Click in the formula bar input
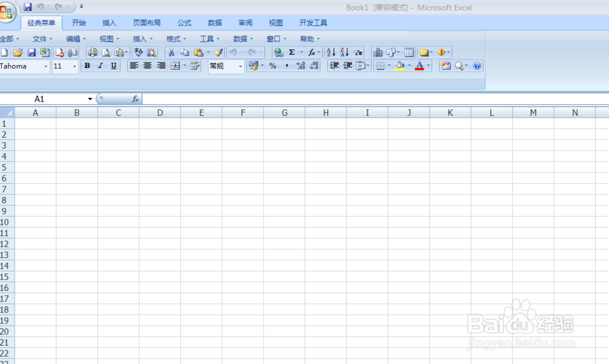This screenshot has width=609, height=364. click(x=375, y=99)
